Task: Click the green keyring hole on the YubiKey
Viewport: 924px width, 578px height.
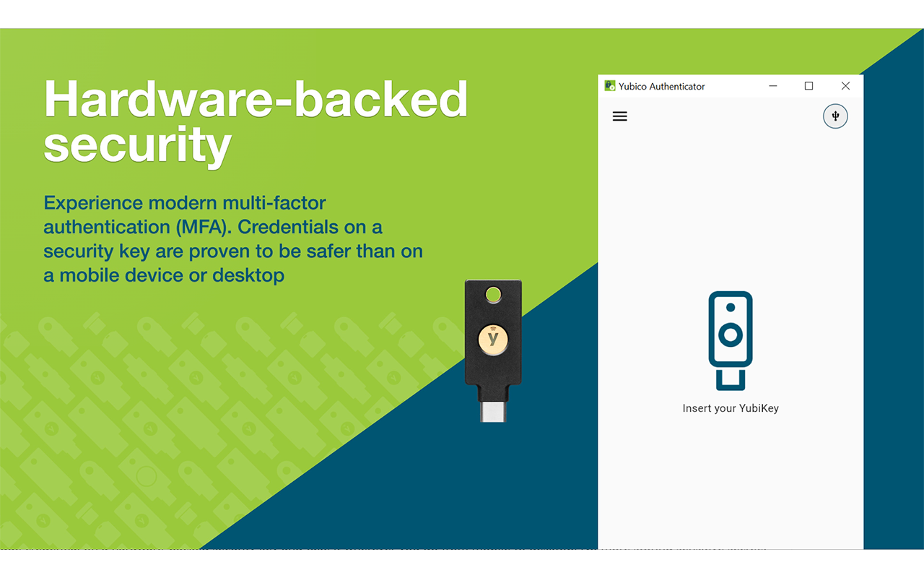Action: click(493, 294)
